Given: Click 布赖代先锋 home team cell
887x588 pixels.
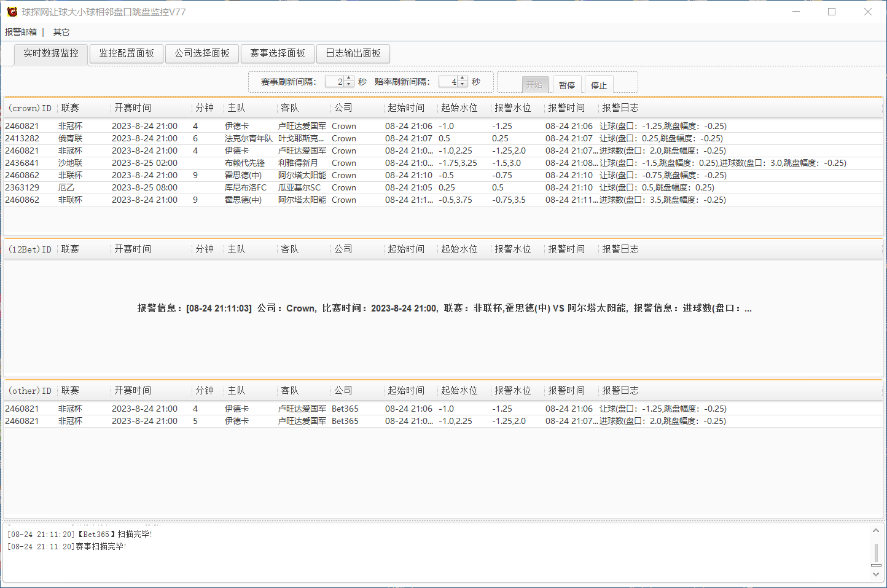Looking at the screenshot, I should pos(245,163).
